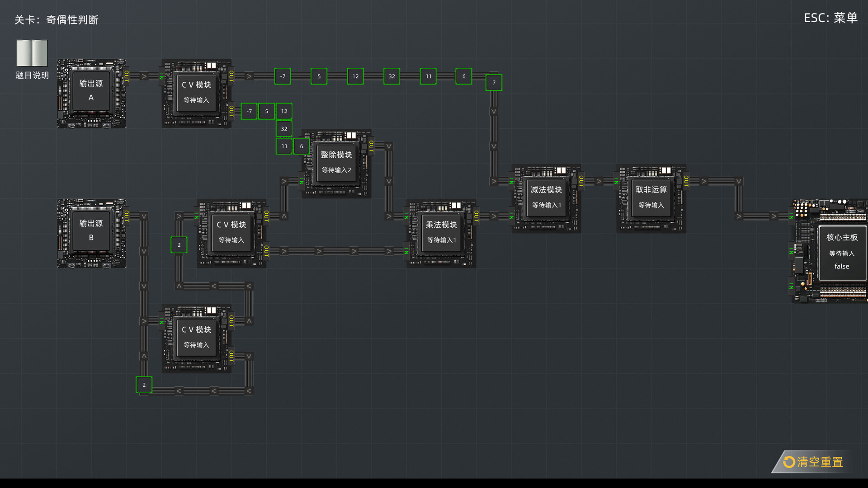This screenshot has height=488, width=868.
Task: Click the 6 token near 整除模块
Action: [301, 146]
